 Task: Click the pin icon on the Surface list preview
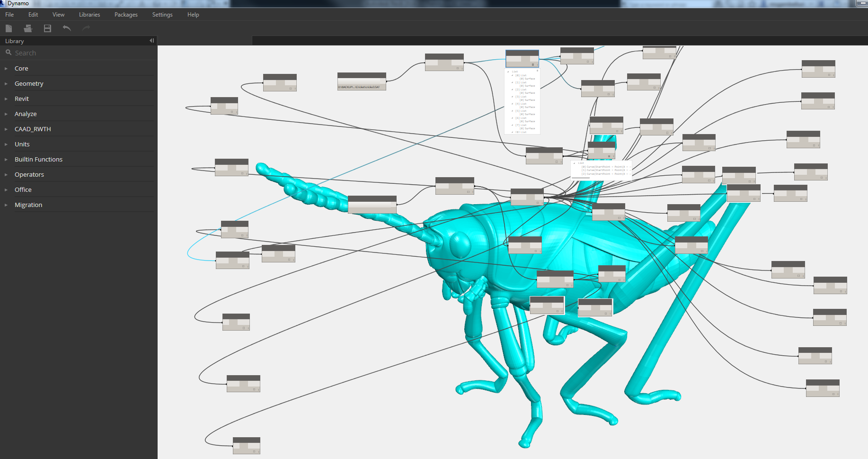tap(537, 71)
